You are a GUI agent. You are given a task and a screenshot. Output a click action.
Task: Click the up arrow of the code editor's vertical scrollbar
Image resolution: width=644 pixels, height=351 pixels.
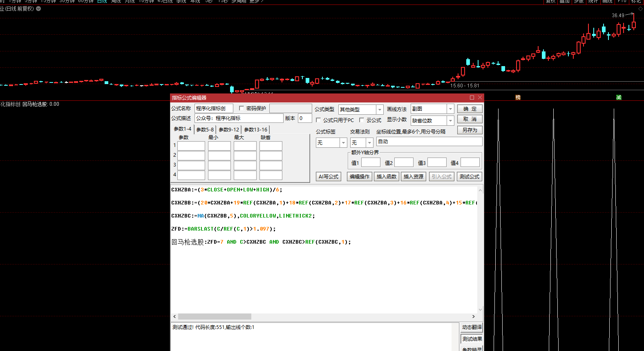coord(480,190)
